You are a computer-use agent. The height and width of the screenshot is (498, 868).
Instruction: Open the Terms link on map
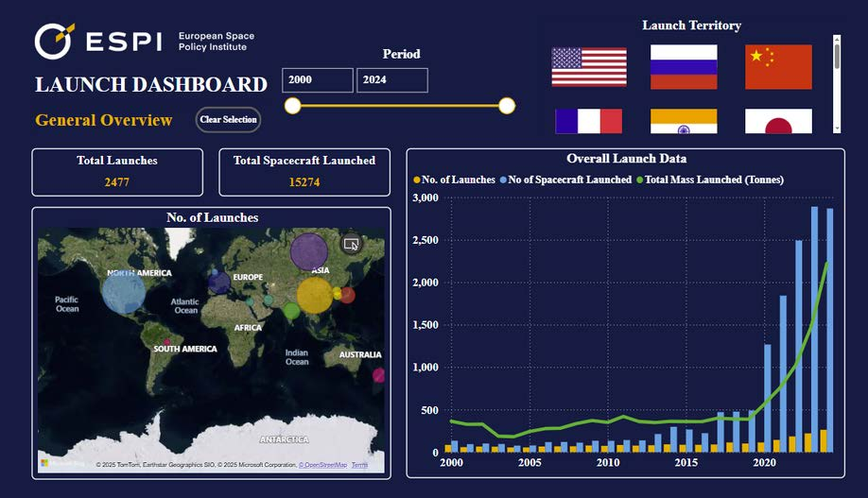[x=359, y=465]
